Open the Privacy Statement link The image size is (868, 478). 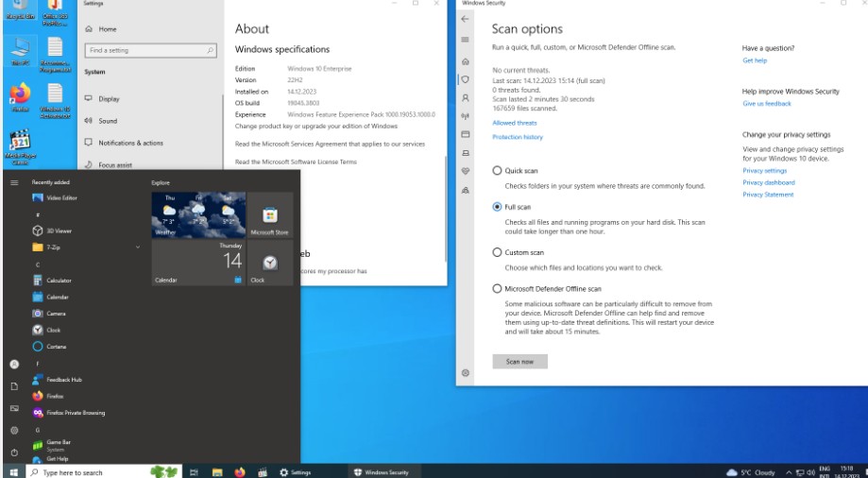(x=768, y=195)
